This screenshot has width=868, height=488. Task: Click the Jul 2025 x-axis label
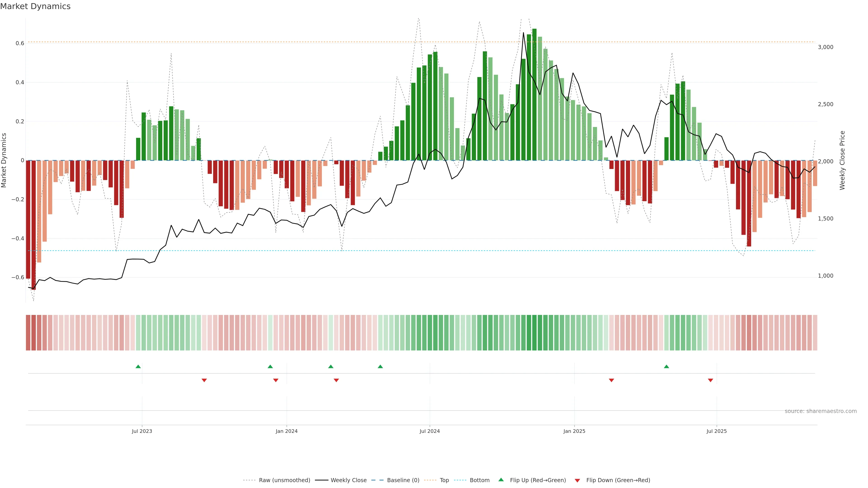[x=716, y=431]
